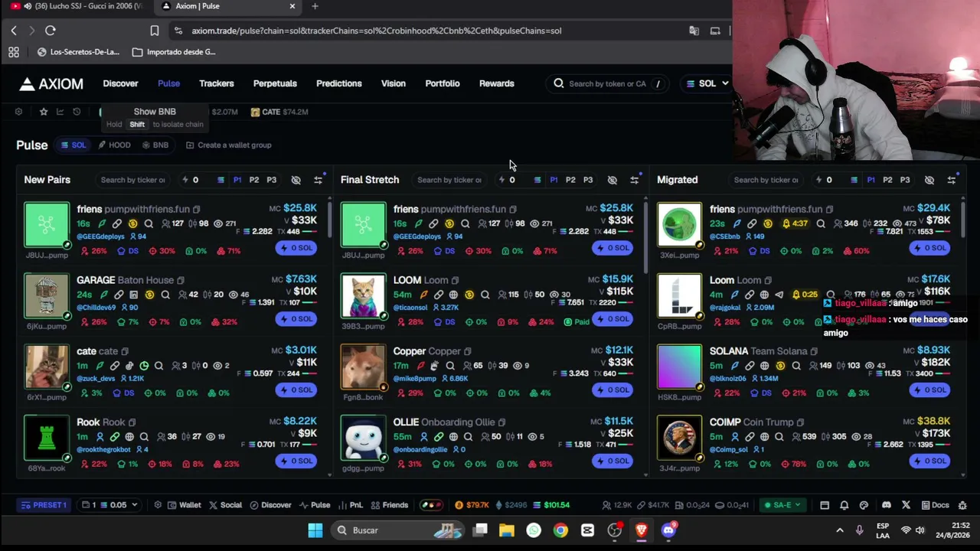
Task: Open footer settings gear at far right
Action: (962, 505)
